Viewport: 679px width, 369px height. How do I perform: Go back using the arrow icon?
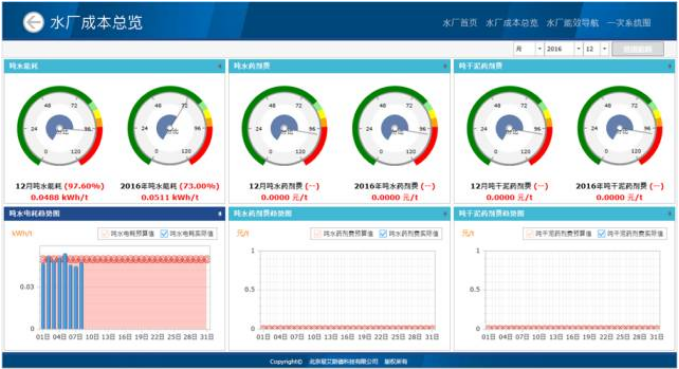click(x=33, y=23)
